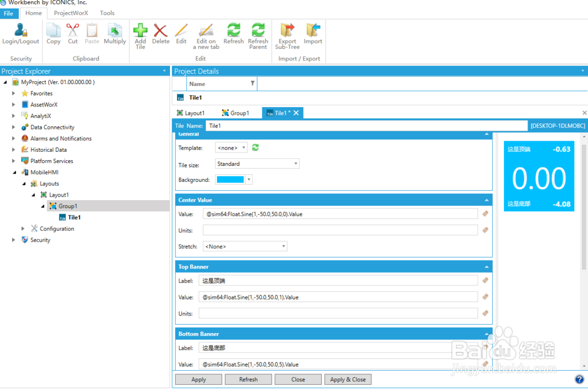Click tag browse icon for Top Banner Label
Viewport: 588px width, 389px height.
coord(485,280)
